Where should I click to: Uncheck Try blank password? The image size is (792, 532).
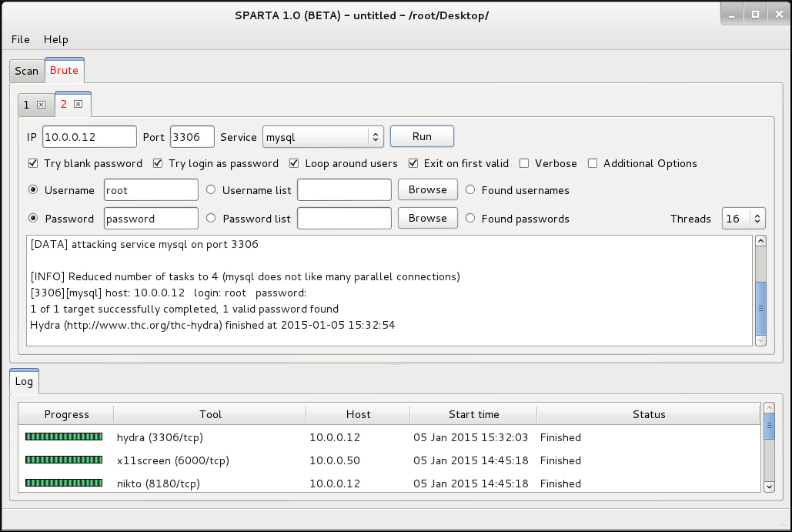[33, 163]
